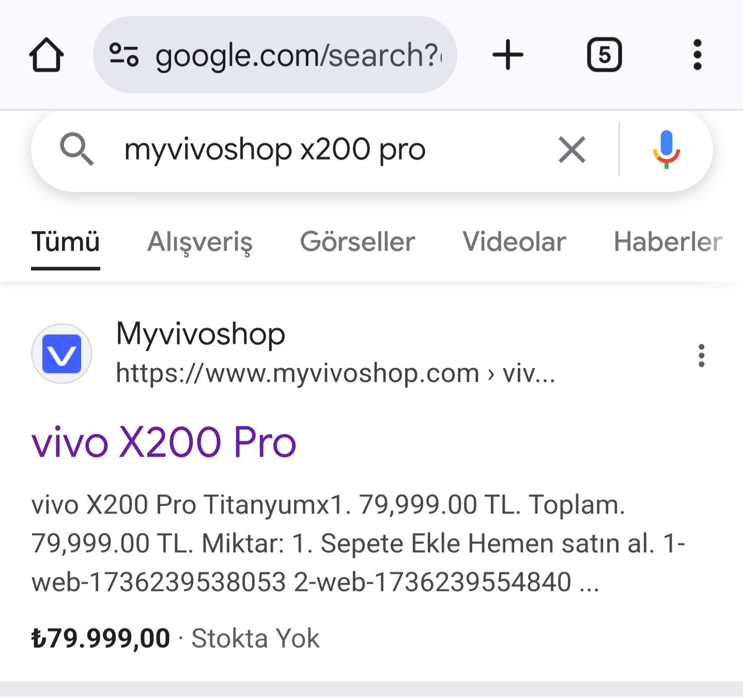Open a new tab with plus icon
743x700 pixels.
(x=507, y=55)
